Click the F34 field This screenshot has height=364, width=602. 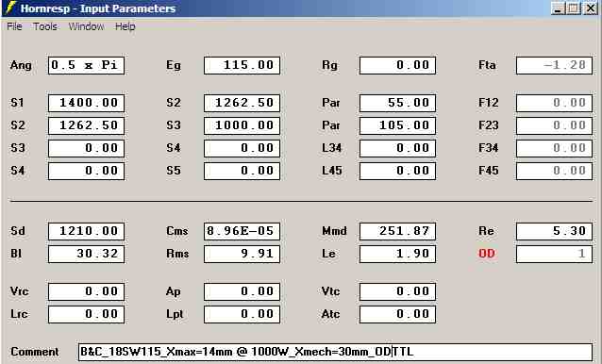555,148
